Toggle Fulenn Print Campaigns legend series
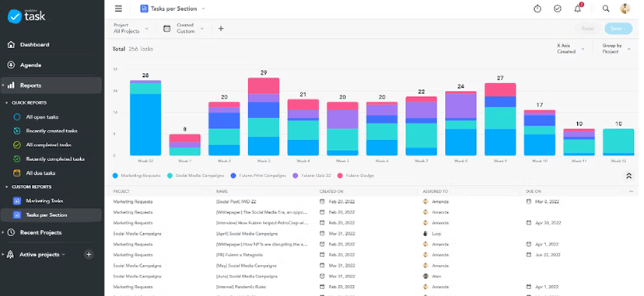 pos(258,176)
